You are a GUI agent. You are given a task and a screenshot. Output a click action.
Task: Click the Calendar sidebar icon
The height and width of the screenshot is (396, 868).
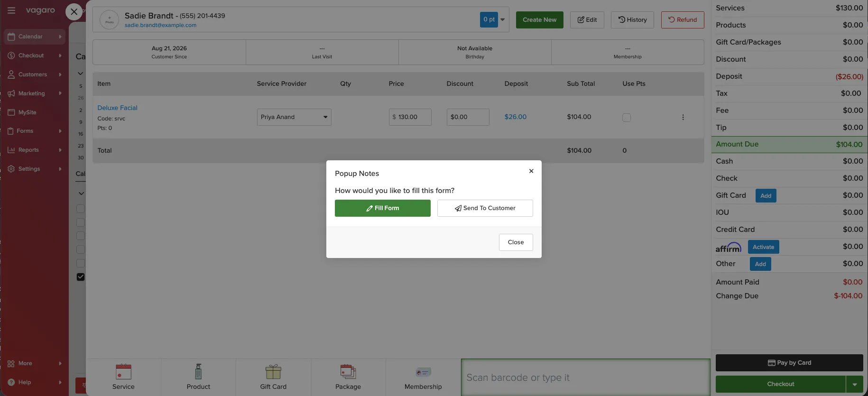11,37
